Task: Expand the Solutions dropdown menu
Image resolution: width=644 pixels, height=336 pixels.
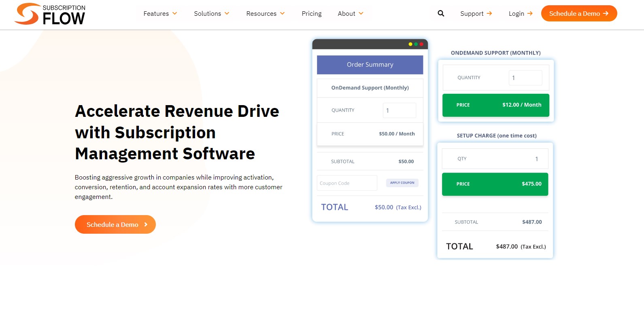Action: (x=211, y=13)
